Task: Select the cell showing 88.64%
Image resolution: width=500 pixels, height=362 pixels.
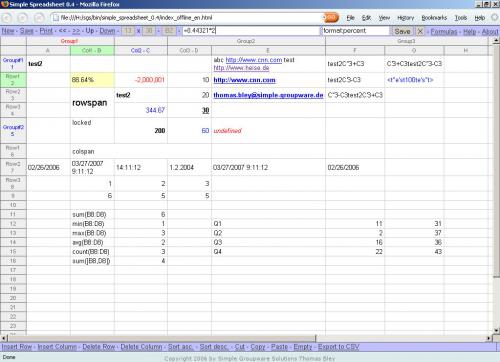Action: (x=92, y=80)
